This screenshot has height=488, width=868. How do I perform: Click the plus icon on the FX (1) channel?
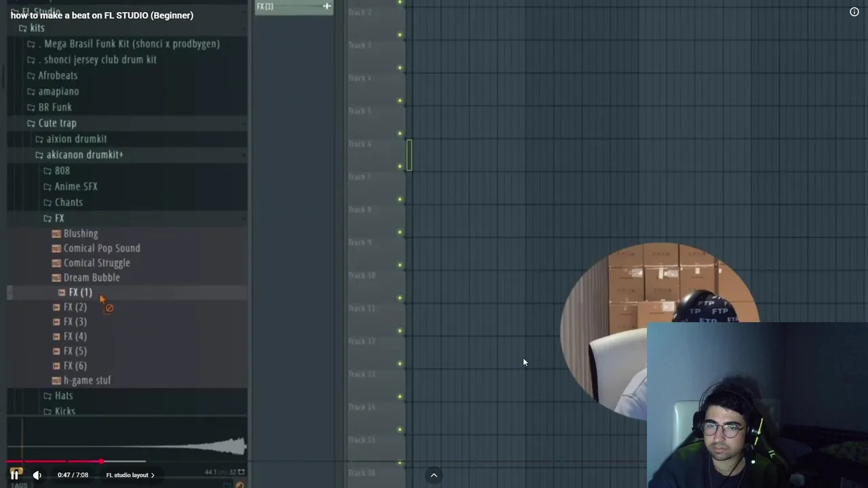[x=327, y=6]
